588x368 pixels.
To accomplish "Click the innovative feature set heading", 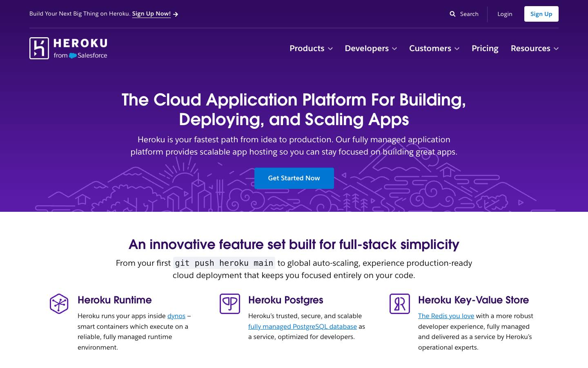I will coord(294,245).
